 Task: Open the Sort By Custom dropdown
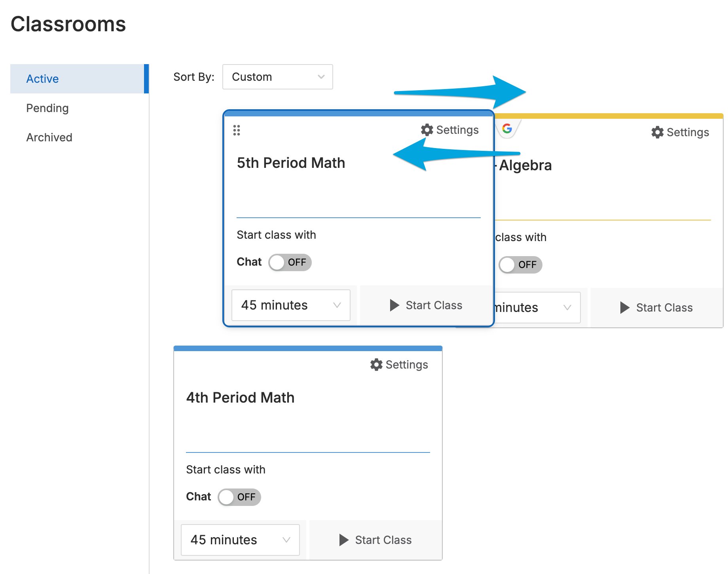[x=278, y=77]
